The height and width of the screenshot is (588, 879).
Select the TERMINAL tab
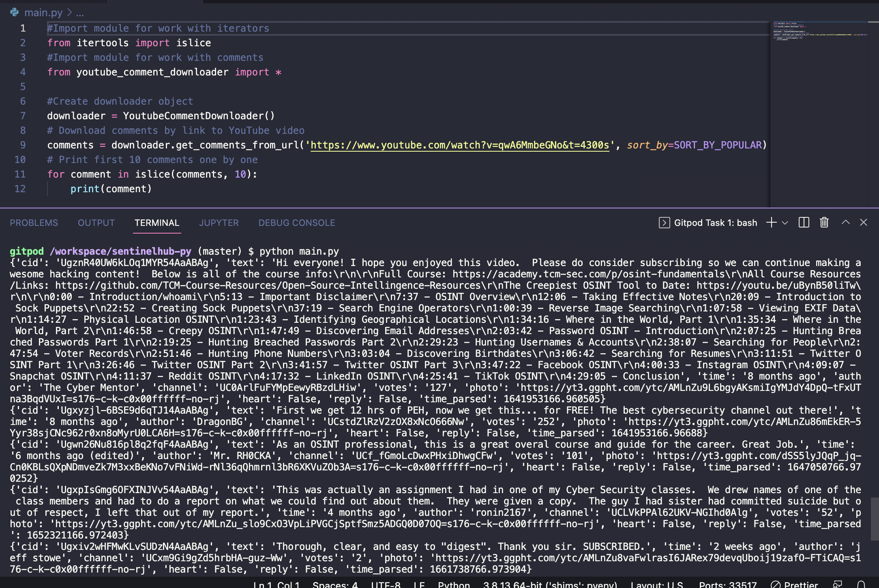tap(157, 223)
